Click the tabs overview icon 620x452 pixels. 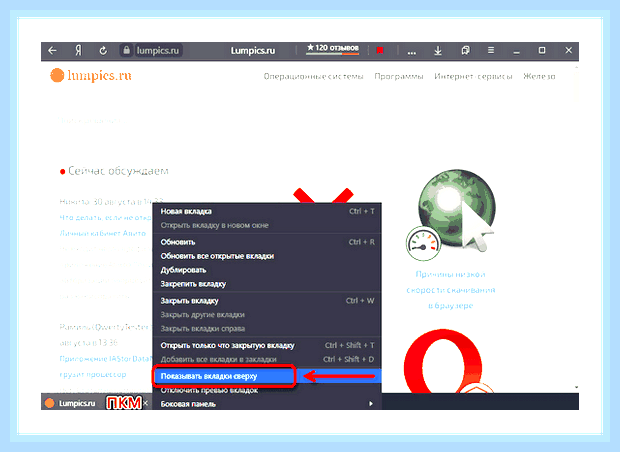[465, 50]
